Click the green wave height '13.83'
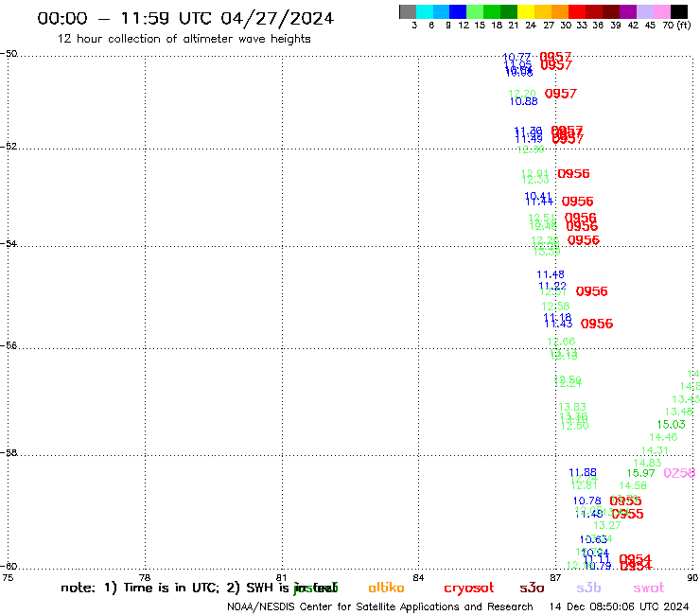 coord(572,407)
